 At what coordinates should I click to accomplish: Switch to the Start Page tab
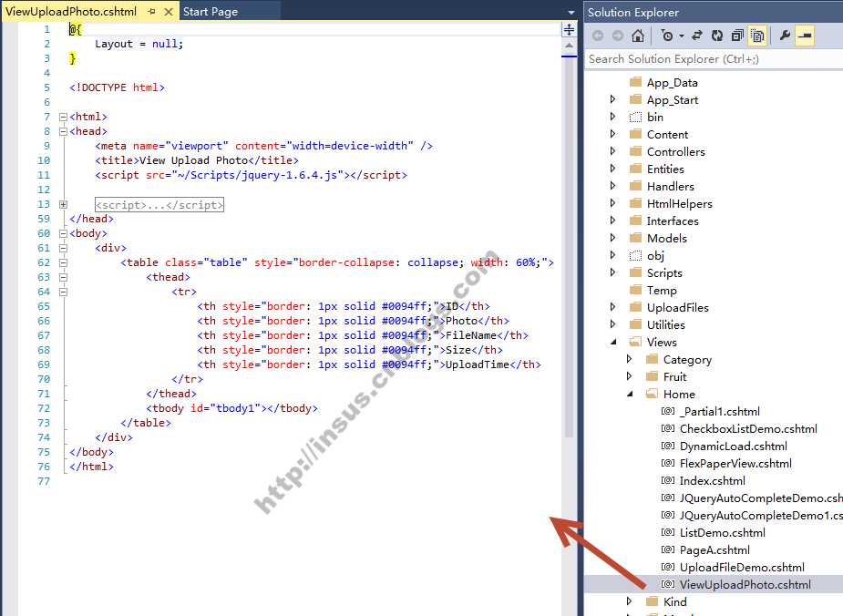click(211, 11)
